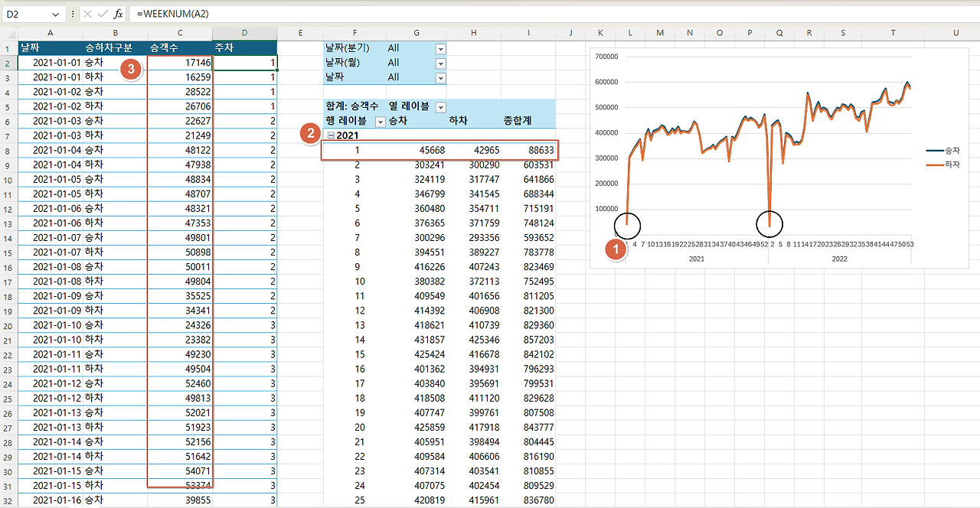The image size is (980, 508).
Task: Open the 날짜(분기) filter dropdown
Action: pyautogui.click(x=439, y=47)
